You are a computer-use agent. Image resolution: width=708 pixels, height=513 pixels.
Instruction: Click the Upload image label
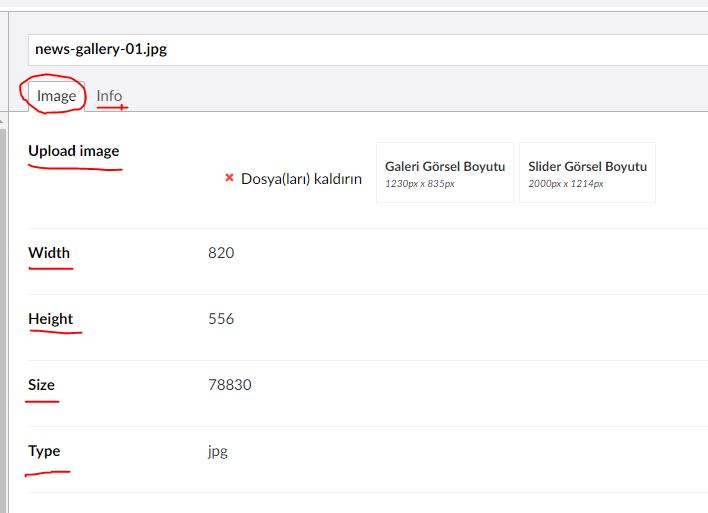[x=74, y=151]
